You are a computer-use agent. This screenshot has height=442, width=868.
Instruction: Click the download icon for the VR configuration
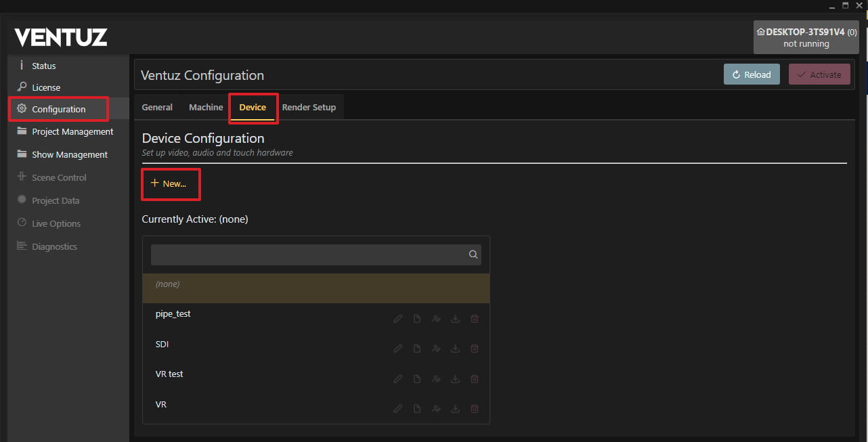tap(456, 409)
